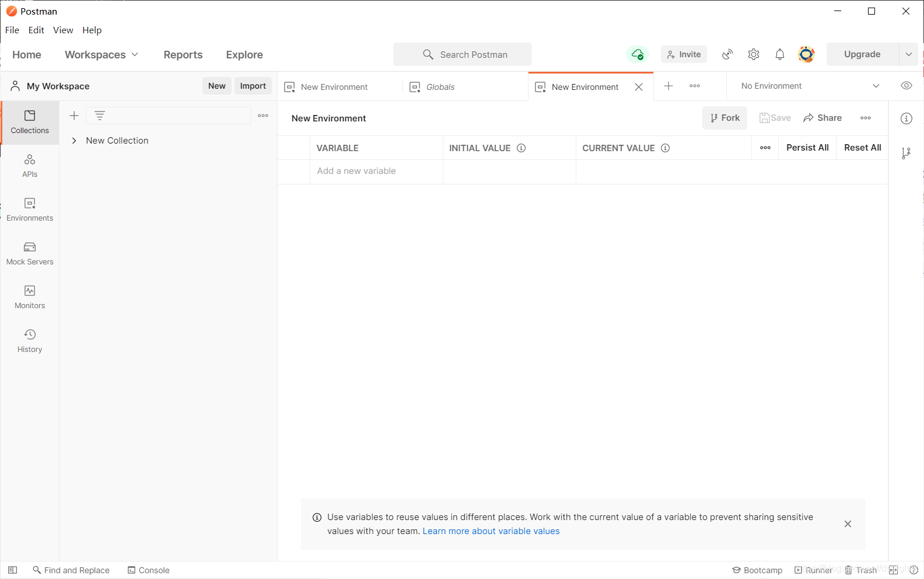This screenshot has height=579, width=924.
Task: Click the Upgrade button
Action: [862, 54]
